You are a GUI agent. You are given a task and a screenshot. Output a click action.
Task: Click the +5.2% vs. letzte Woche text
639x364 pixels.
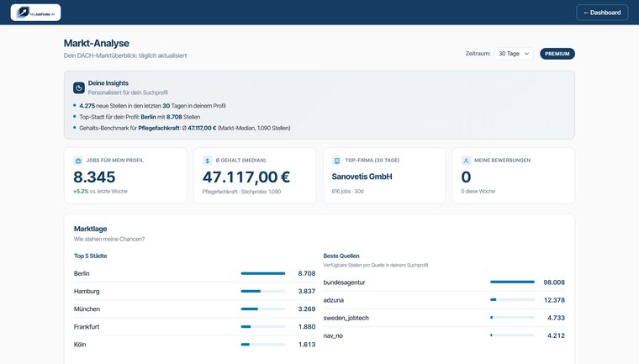click(100, 191)
